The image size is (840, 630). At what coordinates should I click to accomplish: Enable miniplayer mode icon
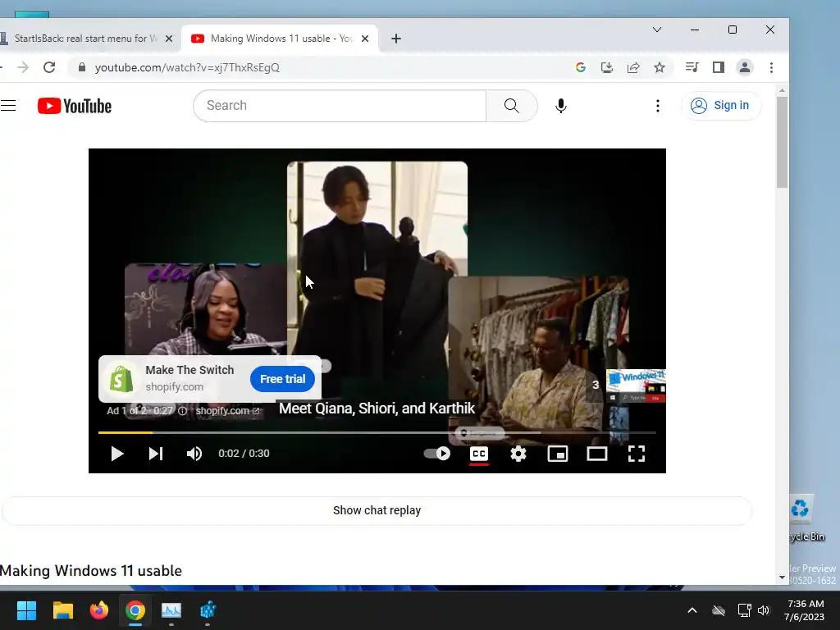point(557,454)
